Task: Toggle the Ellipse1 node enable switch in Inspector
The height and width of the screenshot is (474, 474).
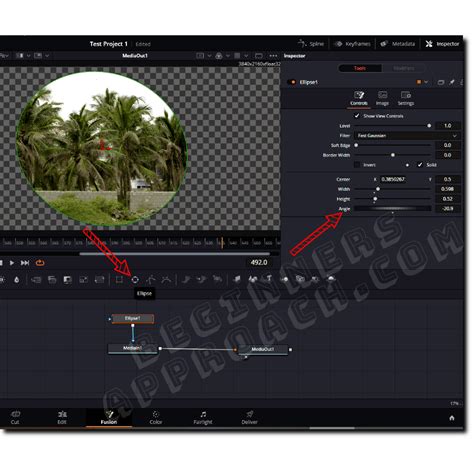Action: point(291,82)
